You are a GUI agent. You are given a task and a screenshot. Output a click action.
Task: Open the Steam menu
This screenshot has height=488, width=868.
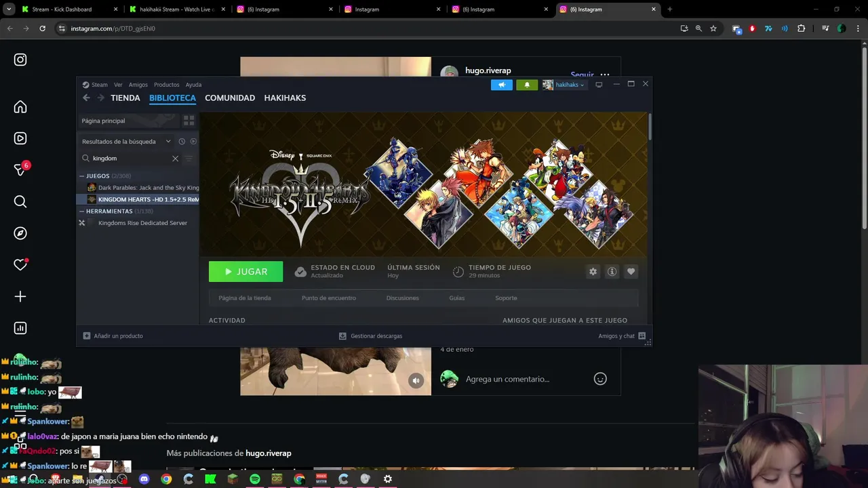tap(99, 85)
